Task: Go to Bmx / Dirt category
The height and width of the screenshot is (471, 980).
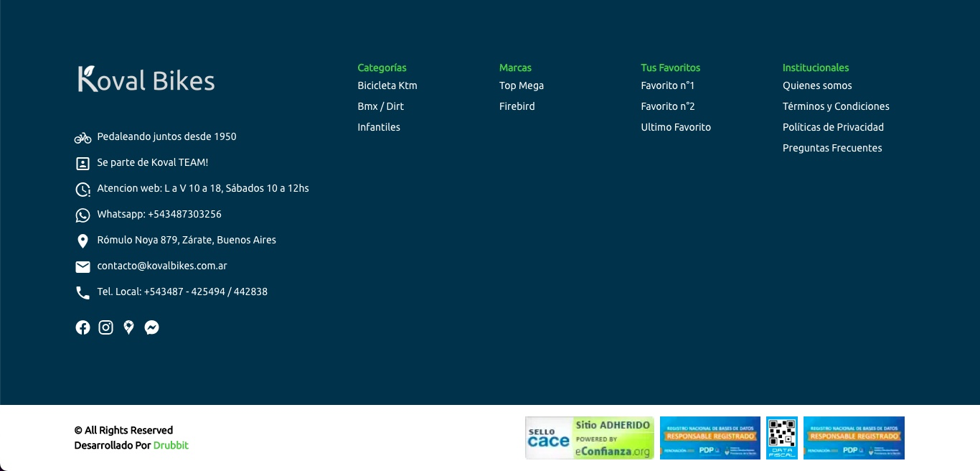Action: coord(380,106)
